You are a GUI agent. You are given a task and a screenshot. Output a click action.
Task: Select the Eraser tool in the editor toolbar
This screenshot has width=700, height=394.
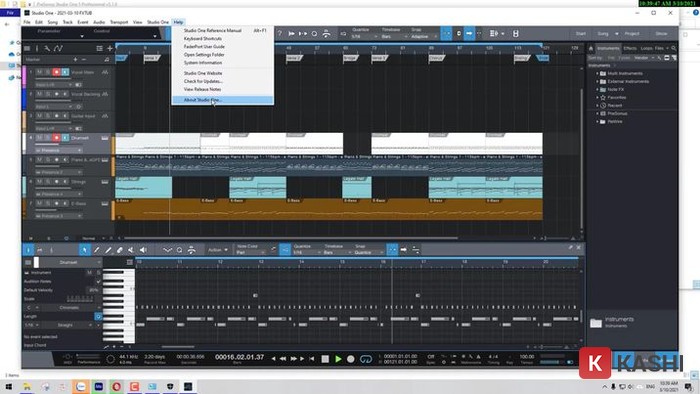point(119,250)
